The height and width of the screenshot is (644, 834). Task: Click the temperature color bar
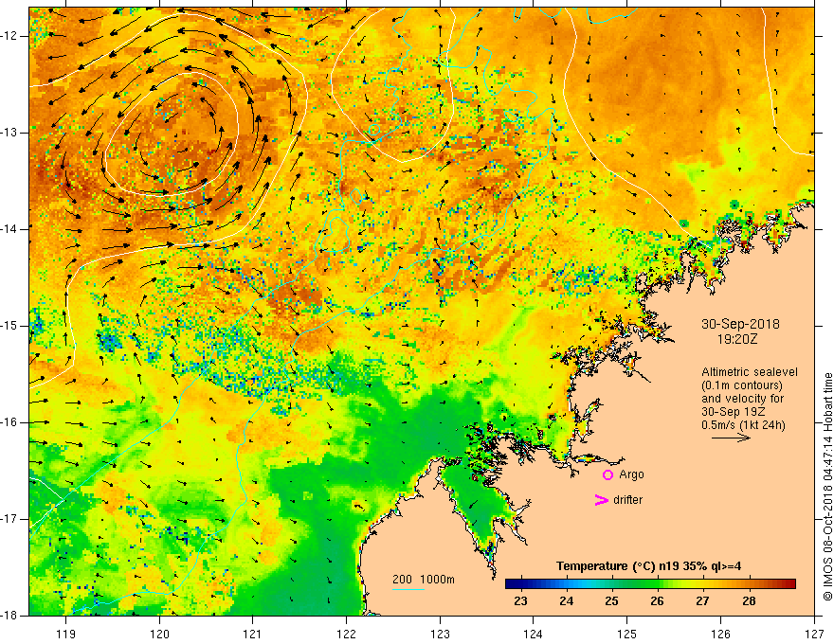pos(650,584)
